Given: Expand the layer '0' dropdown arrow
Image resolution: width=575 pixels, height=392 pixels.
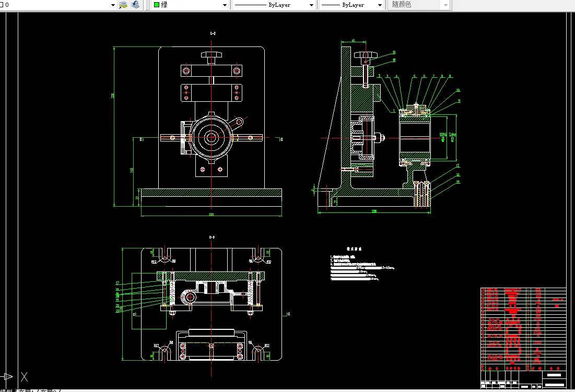Looking at the screenshot, I should coord(113,5).
